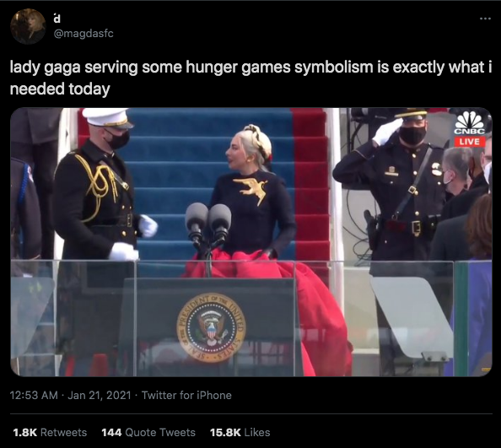This screenshot has width=501, height=448.
Task: Click the golden dove brooch on dress
Action: coord(252,190)
